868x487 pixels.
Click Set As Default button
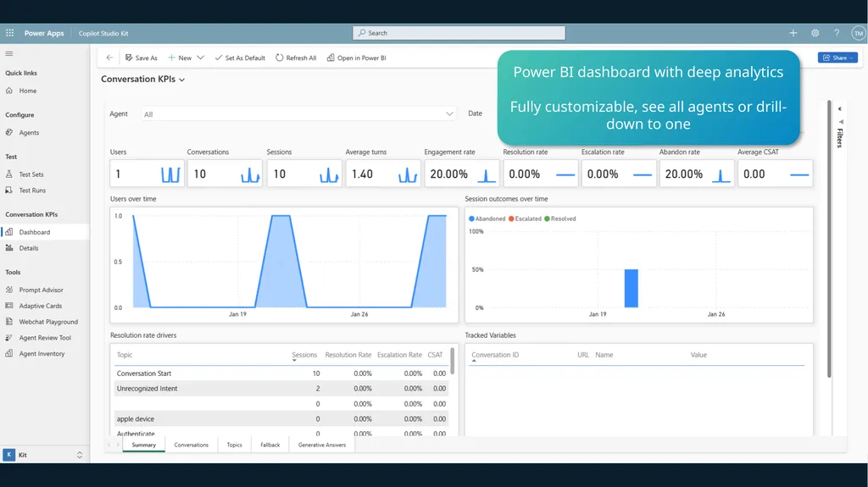[x=240, y=58]
